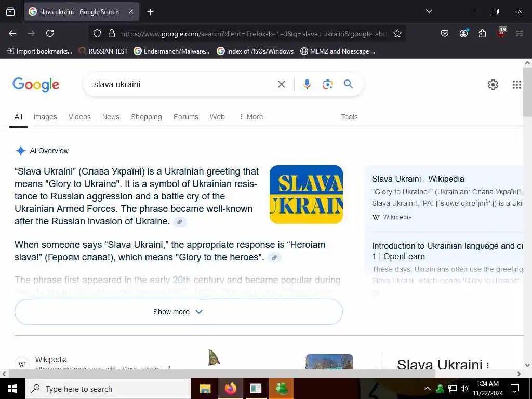The height and width of the screenshot is (399, 532).
Task: Click the scroll right arrow
Action: (x=519, y=374)
